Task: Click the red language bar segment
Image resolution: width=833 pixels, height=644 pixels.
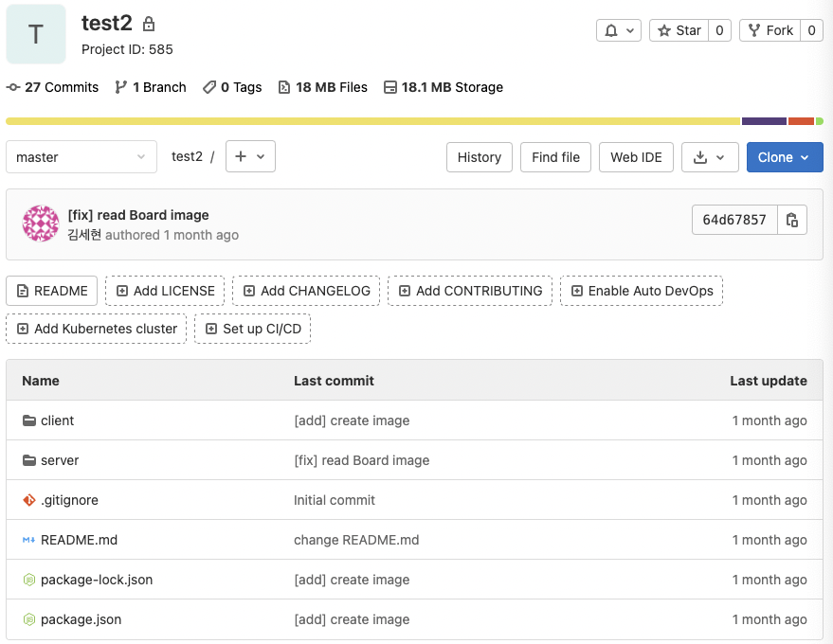Action: pos(801,121)
